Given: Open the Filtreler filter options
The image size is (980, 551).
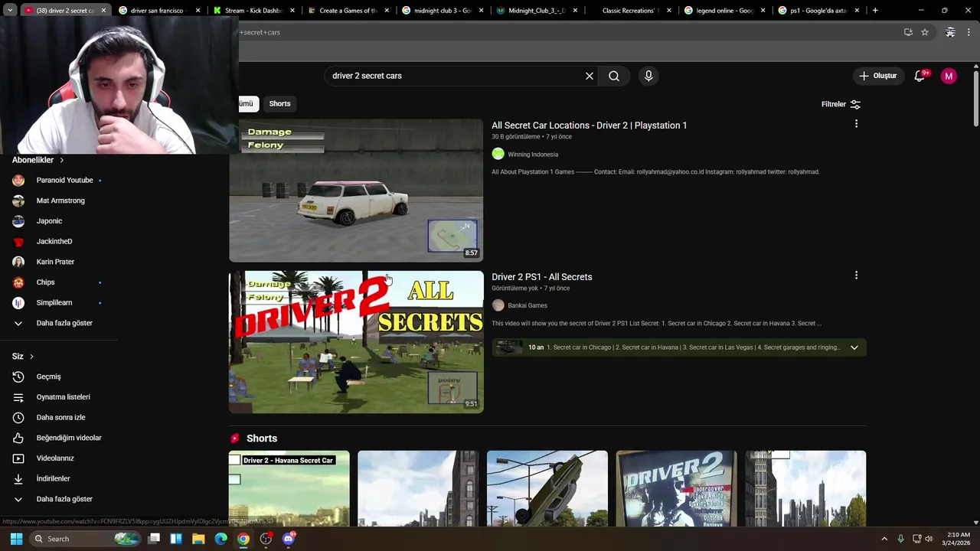Looking at the screenshot, I should (x=841, y=104).
